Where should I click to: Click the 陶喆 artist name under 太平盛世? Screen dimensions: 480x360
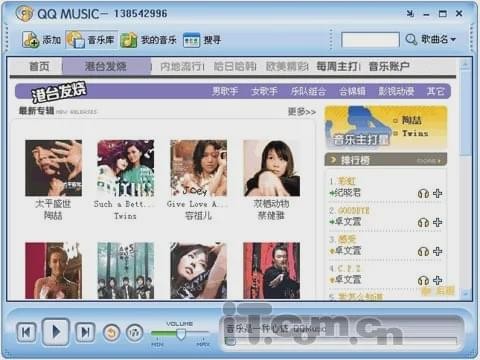[53, 216]
